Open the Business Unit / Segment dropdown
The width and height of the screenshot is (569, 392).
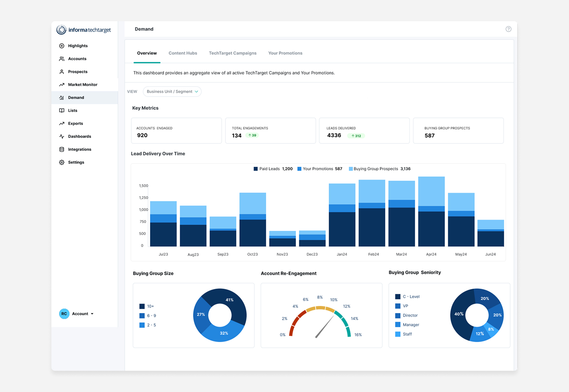point(172,92)
